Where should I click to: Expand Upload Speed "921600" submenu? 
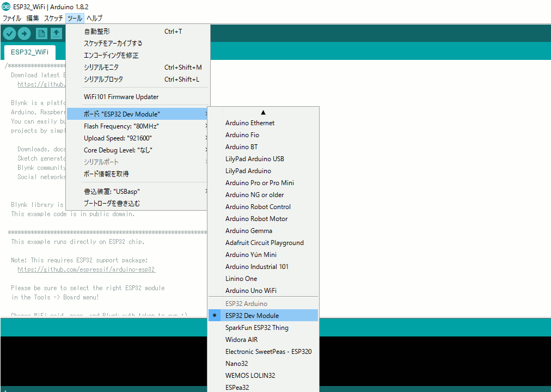pyautogui.click(x=138, y=138)
